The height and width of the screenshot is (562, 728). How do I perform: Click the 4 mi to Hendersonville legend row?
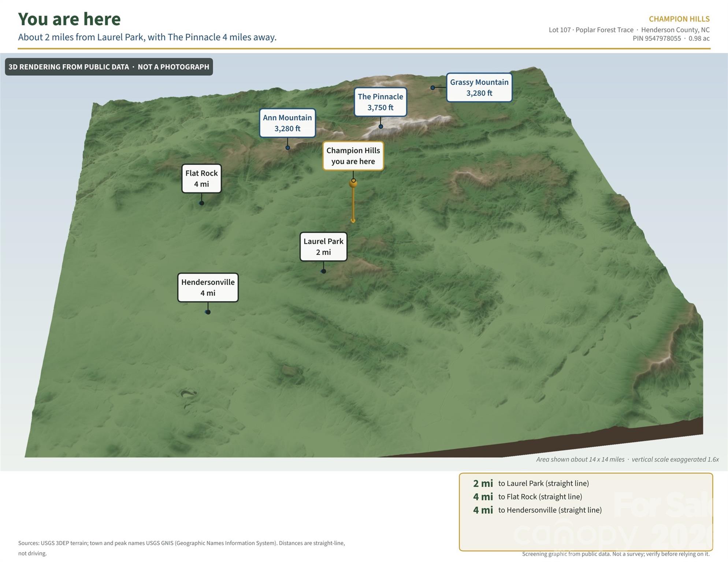tap(537, 510)
